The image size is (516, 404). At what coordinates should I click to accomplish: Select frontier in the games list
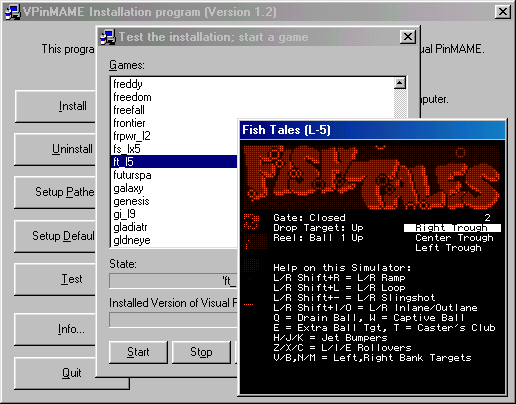129,123
